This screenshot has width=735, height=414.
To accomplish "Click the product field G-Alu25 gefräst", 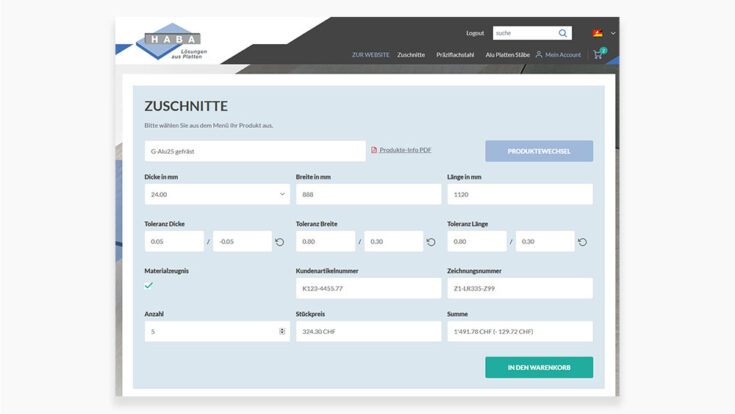I will (255, 151).
